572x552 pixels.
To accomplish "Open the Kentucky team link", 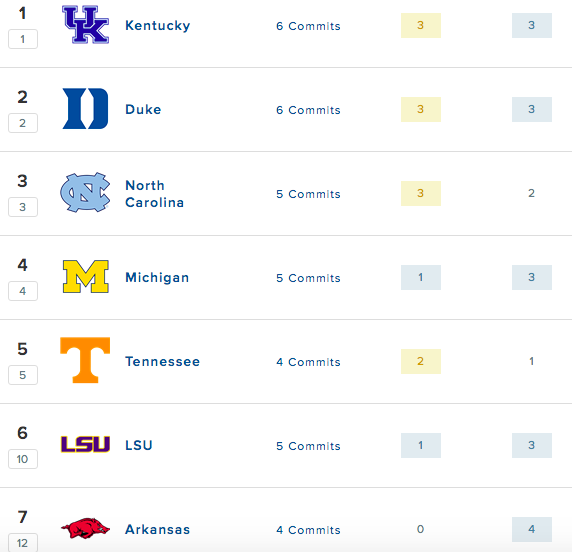I will pos(158,26).
